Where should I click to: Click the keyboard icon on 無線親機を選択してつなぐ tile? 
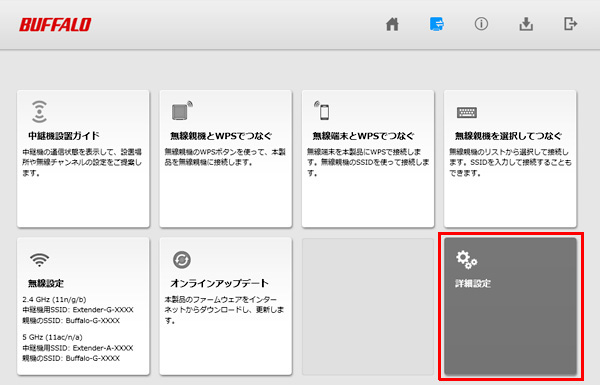[467, 112]
